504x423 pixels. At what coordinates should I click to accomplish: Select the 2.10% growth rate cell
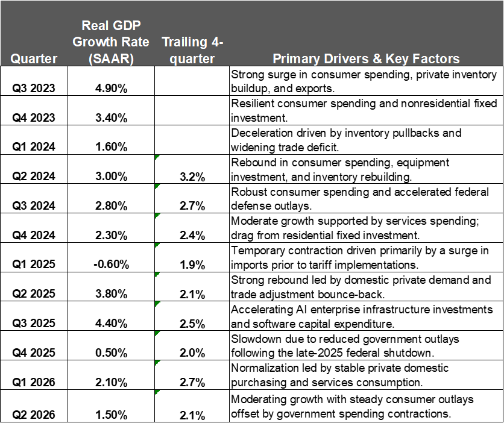[111, 375]
